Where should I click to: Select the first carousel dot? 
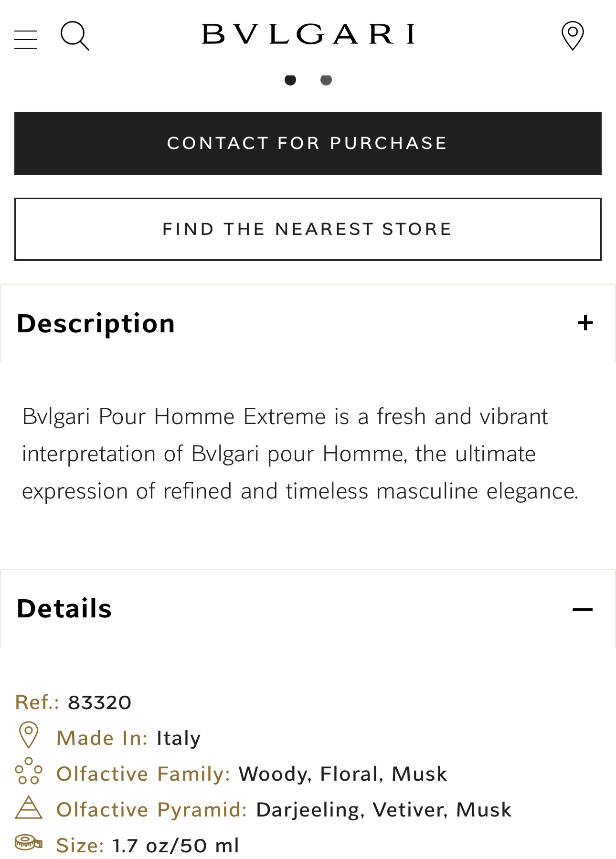point(290,80)
